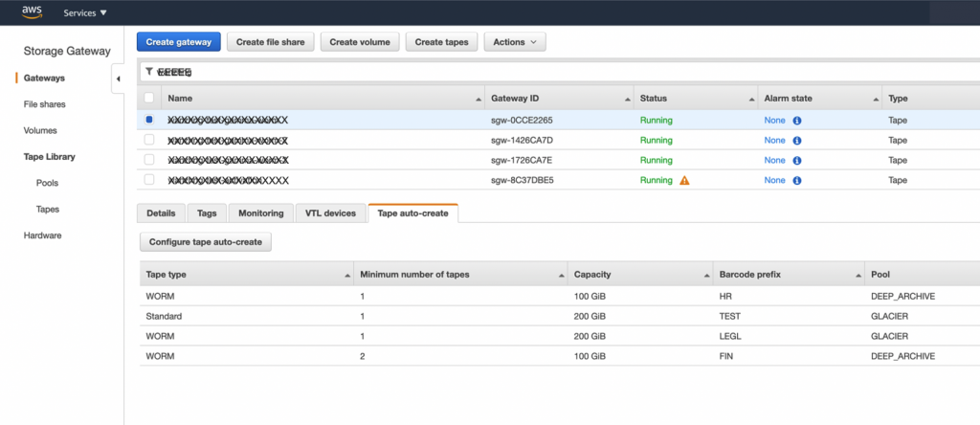The image size is (980, 425).
Task: Check the gateway sgw-1426CA7D checkbox
Action: (148, 140)
